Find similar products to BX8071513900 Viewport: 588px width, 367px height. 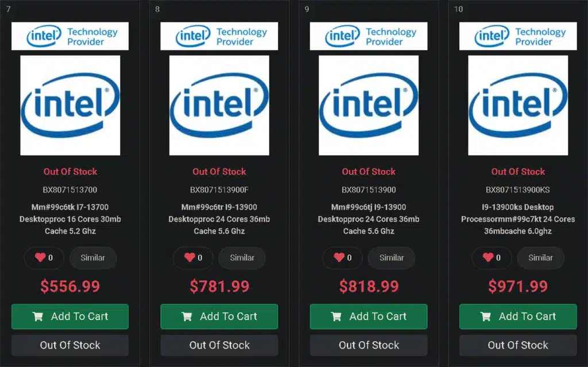[x=392, y=258]
